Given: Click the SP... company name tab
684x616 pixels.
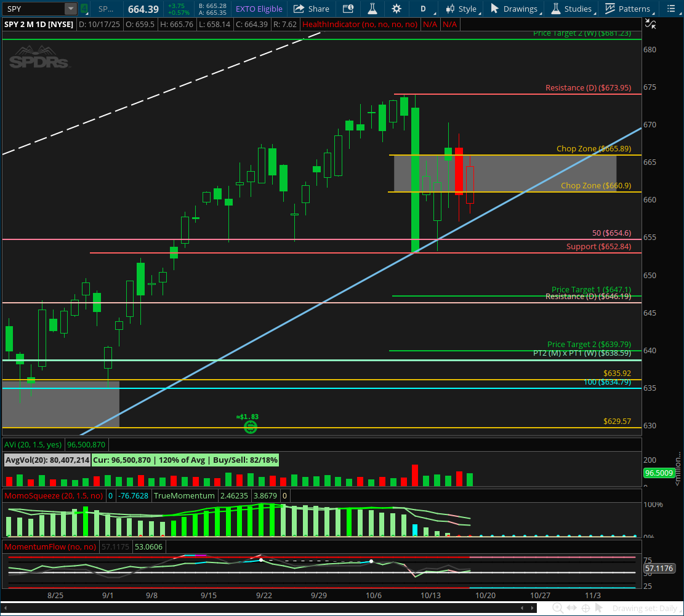Looking at the screenshot, I should click(106, 9).
